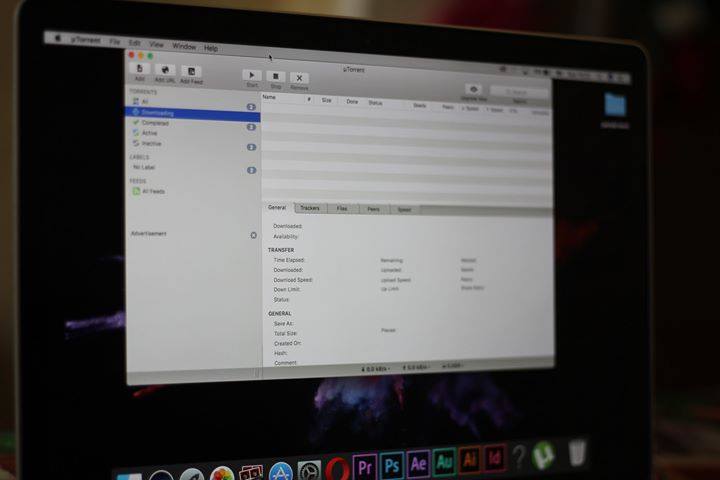720x480 pixels.
Task: Launch Adobe Illustrator from the dock
Action: [470, 459]
